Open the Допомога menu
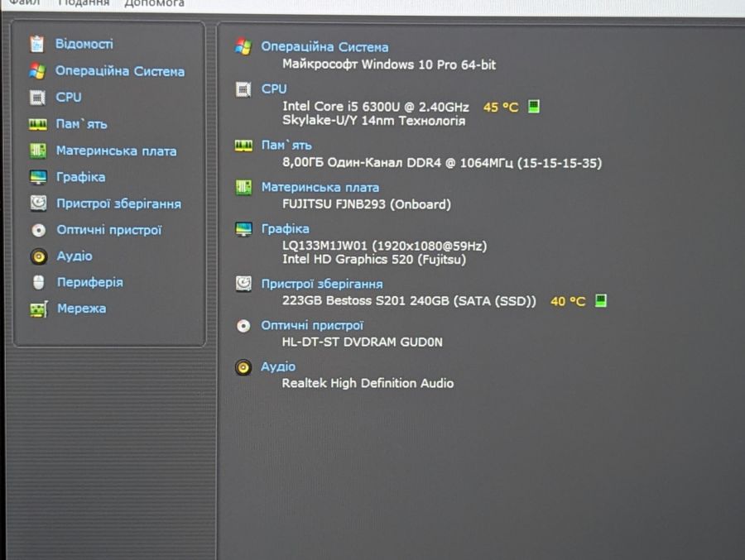 [155, 2]
